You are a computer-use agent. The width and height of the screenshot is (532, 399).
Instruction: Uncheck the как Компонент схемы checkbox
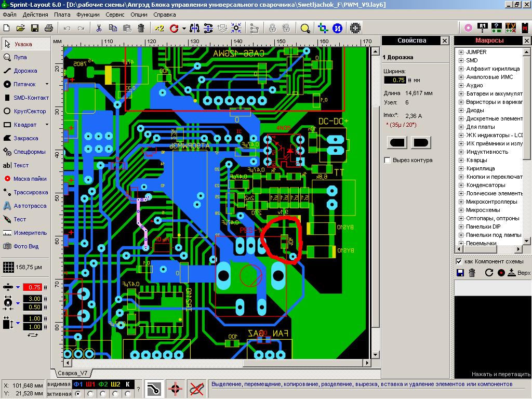click(459, 261)
